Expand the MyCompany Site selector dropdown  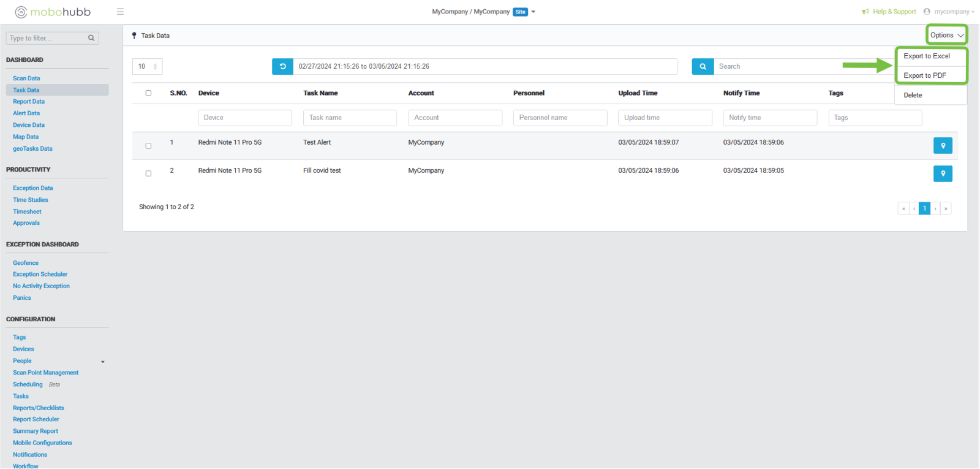coord(533,12)
